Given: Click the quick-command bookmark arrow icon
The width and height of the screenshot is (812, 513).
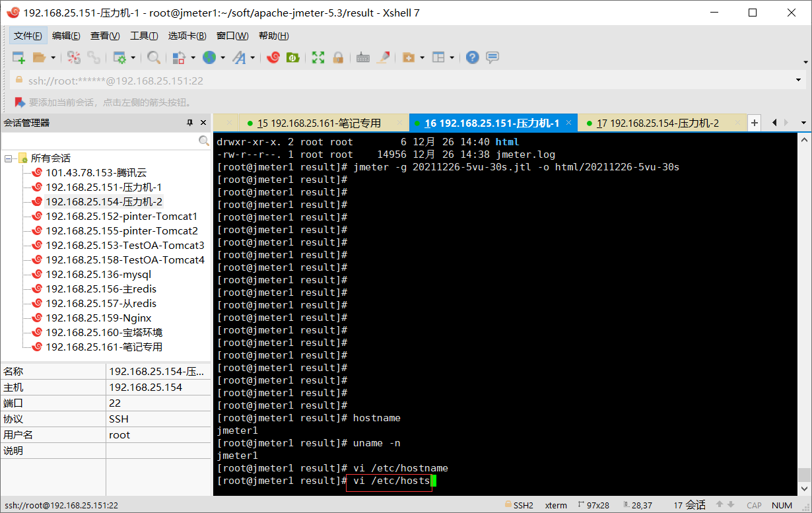Looking at the screenshot, I should pos(19,102).
